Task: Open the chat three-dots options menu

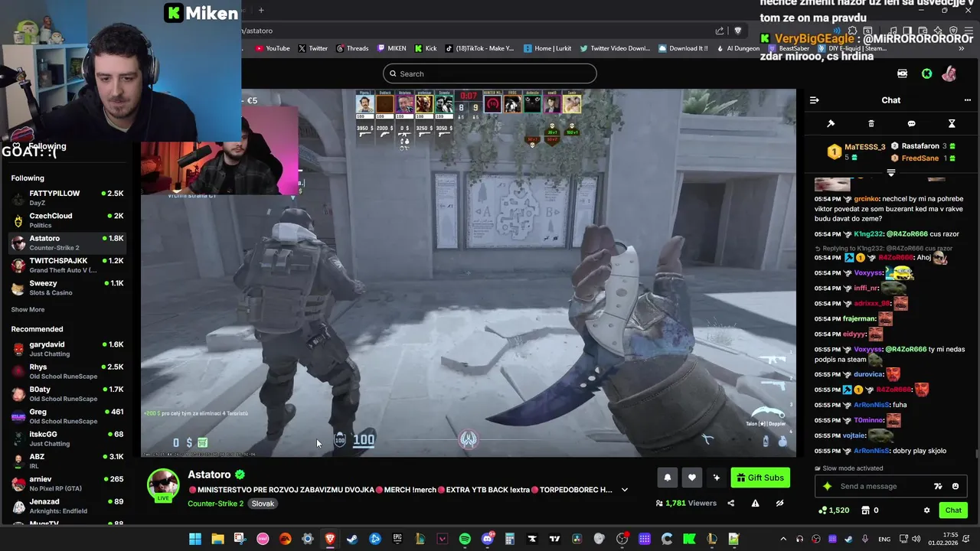Action: (967, 100)
